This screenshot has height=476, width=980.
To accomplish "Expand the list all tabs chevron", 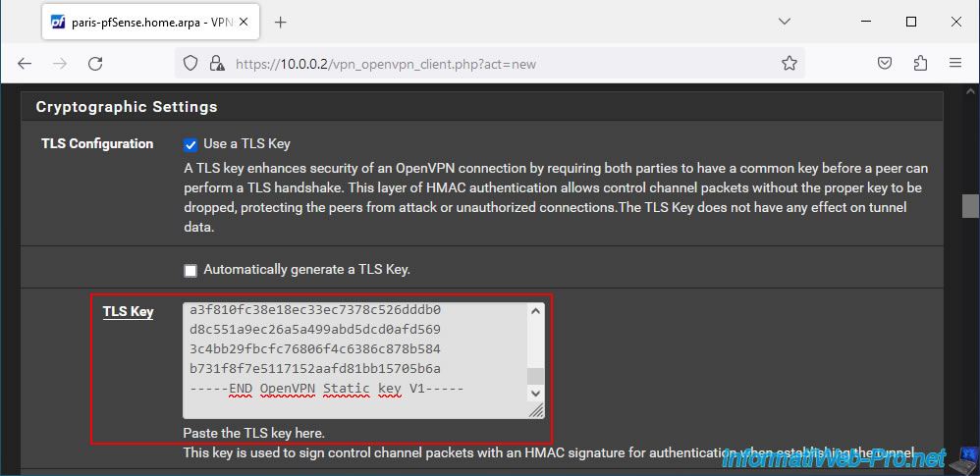I will 785,22.
